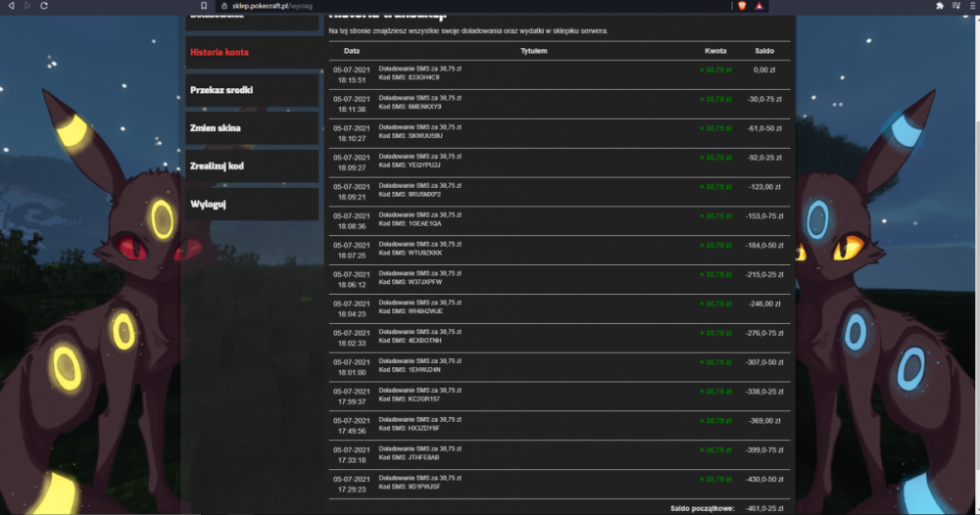The image size is (980, 515).
Task: Select the 18:02:33 transaction timestamp
Action: 351,344
